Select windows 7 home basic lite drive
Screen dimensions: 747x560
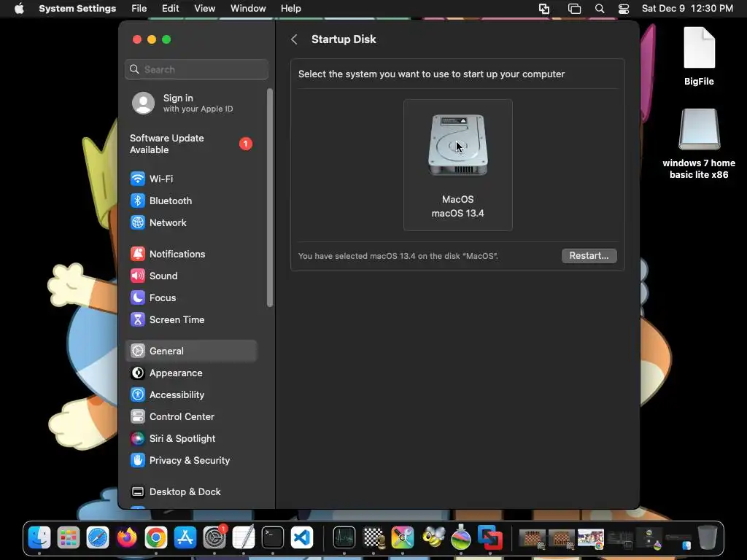coord(699,144)
